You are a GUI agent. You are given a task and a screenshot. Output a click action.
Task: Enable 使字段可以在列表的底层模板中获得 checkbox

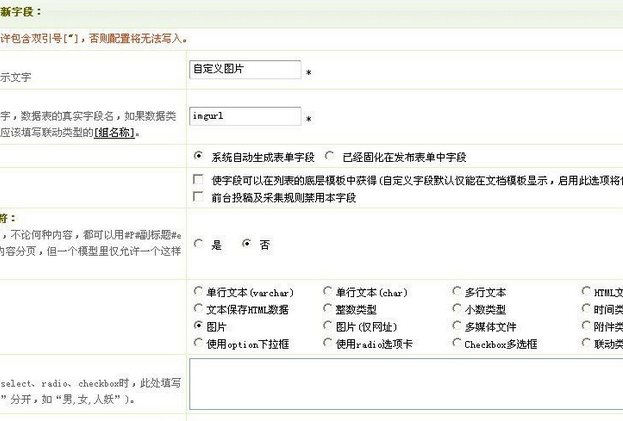point(198,180)
